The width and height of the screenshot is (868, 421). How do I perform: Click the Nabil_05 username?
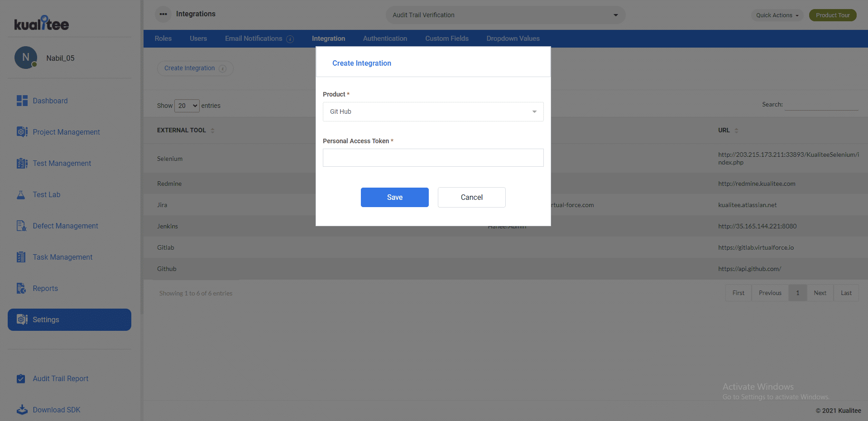tap(60, 58)
